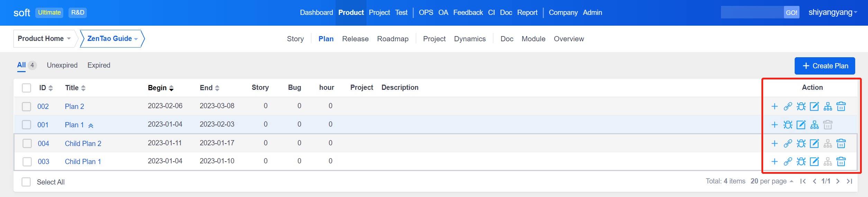Open the 20 per page selector

pyautogui.click(x=771, y=181)
